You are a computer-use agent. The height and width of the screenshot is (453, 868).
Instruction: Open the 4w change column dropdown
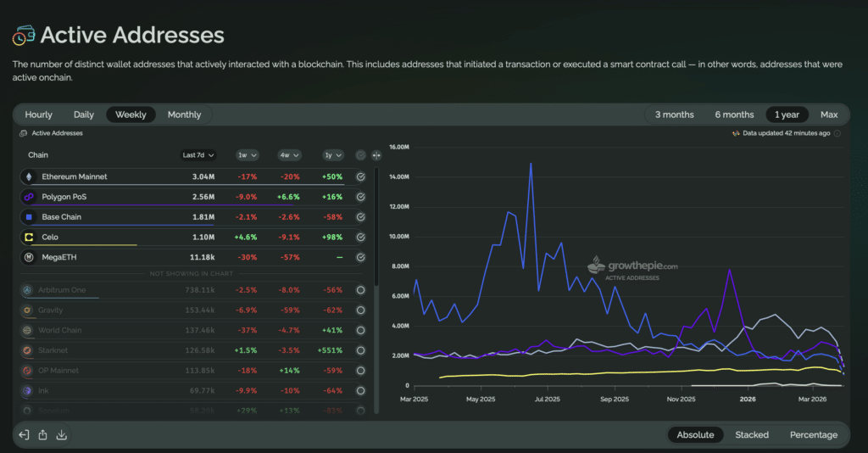(289, 155)
